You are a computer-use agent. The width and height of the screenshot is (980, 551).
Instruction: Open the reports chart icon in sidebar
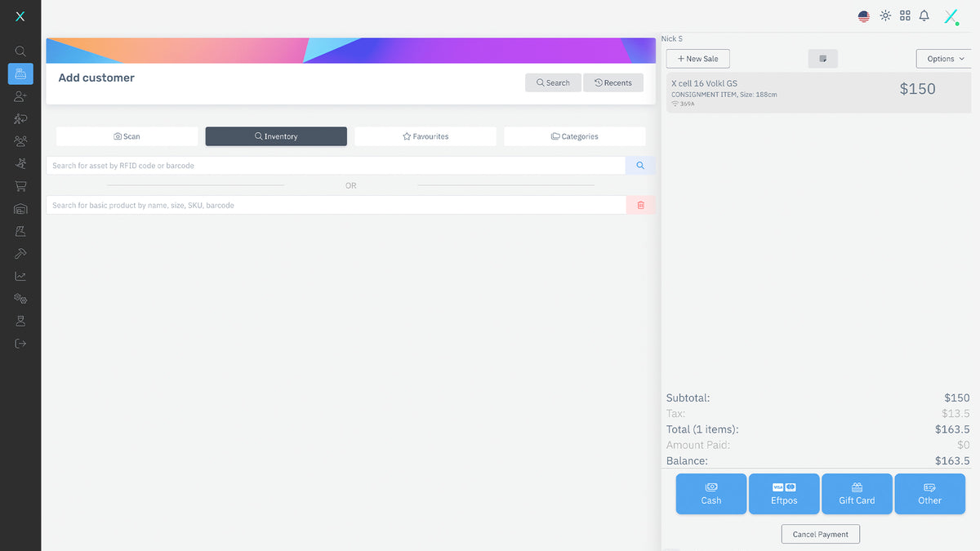point(20,277)
